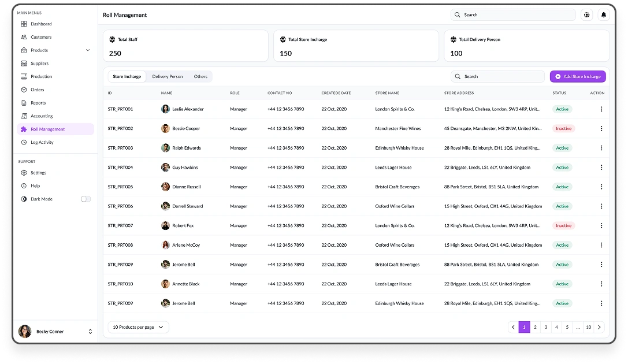Expand the Becky Conner account switcher
Viewport: 628px width, 364px height.
pos(90,332)
